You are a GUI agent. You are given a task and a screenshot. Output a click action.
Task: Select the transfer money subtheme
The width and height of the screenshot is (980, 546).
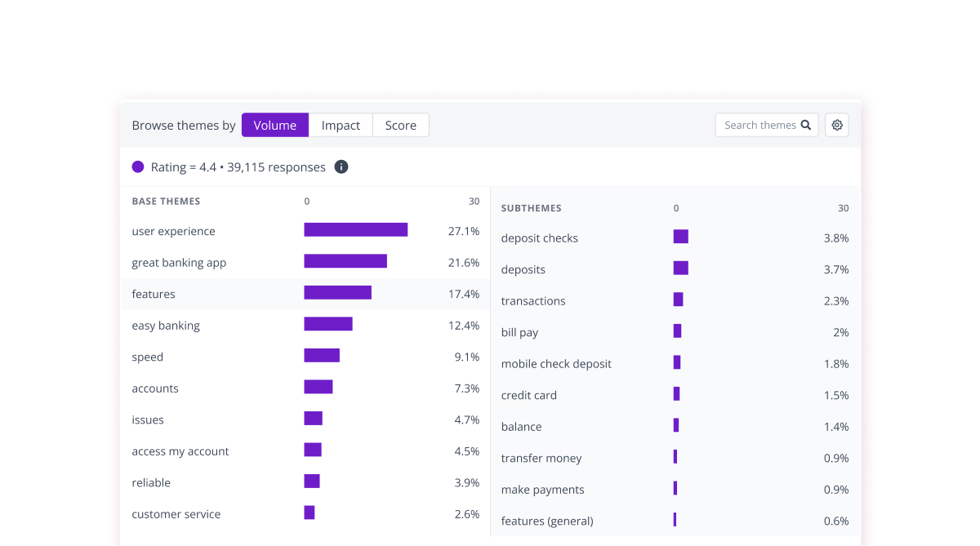point(541,458)
